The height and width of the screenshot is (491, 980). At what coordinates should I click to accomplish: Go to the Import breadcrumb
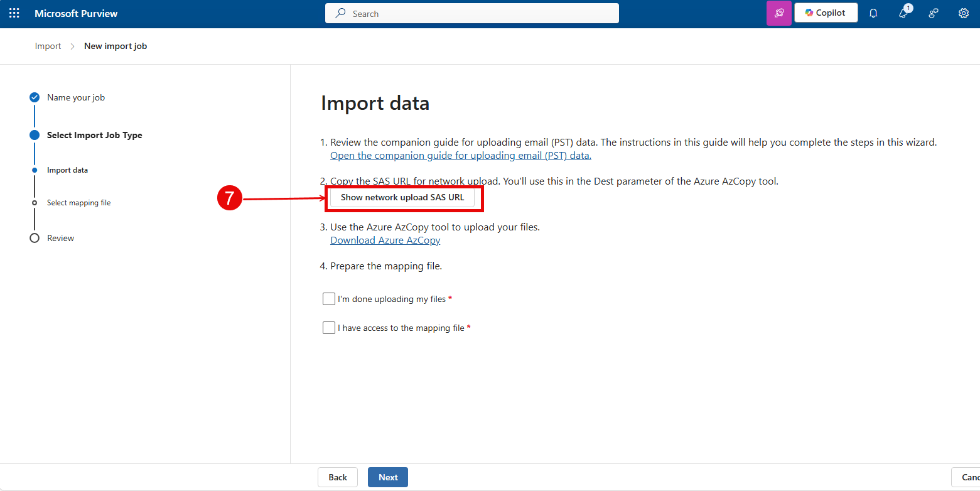(48, 46)
